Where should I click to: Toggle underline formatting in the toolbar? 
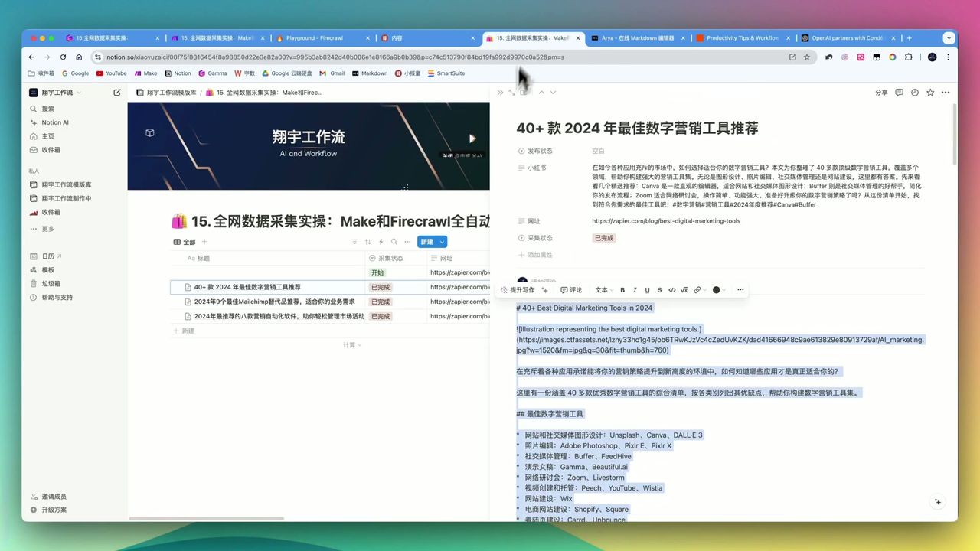click(x=647, y=290)
